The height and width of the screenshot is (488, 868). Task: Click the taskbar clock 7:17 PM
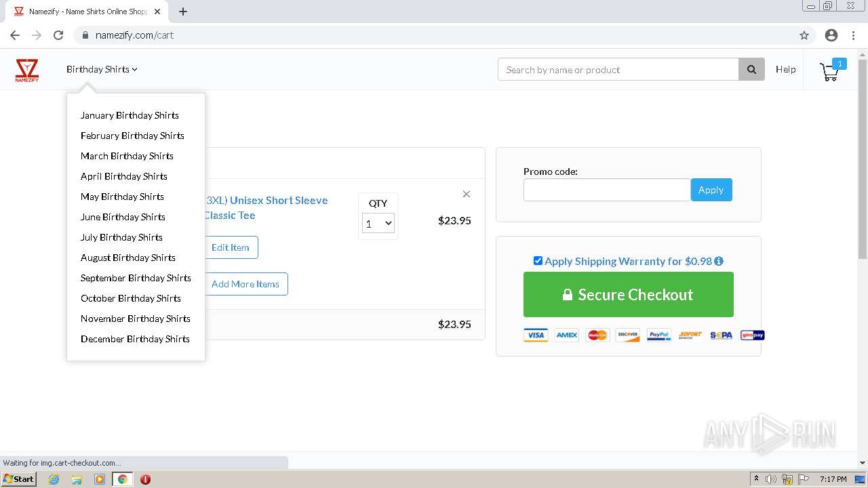pyautogui.click(x=833, y=479)
